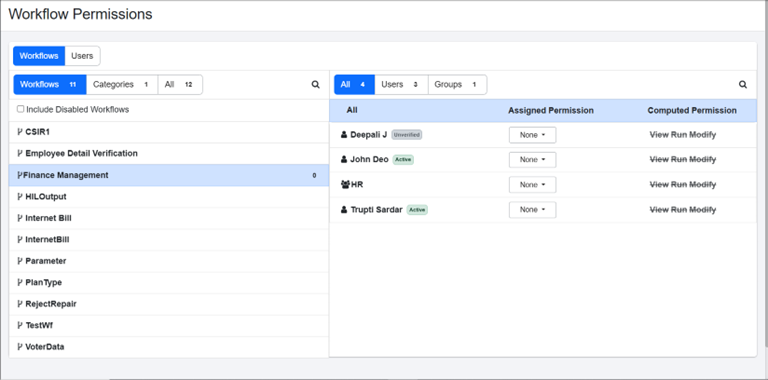
Task: Click HR's computed View Run Modify
Action: tap(683, 185)
